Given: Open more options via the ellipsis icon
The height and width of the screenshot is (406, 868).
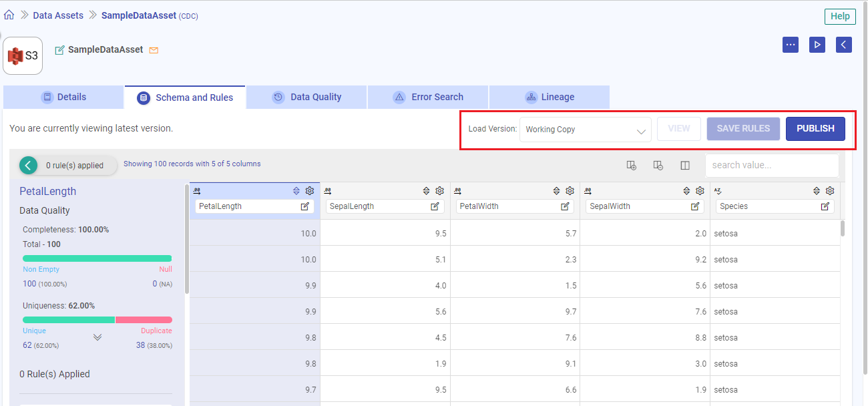Looking at the screenshot, I should 790,45.
